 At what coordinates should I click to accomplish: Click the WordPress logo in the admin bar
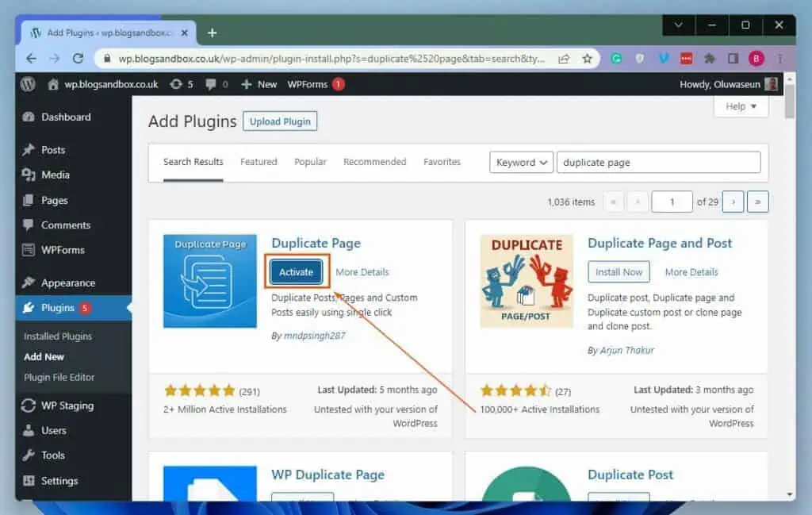click(x=27, y=84)
